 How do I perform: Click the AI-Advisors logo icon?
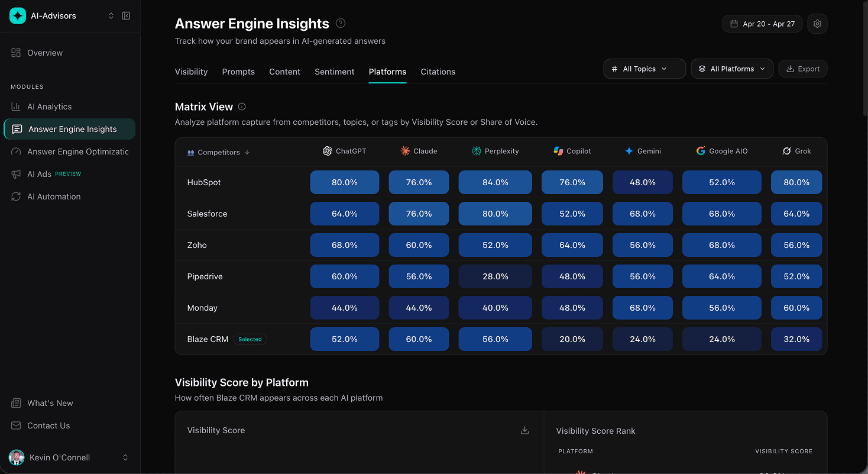pyautogui.click(x=18, y=16)
